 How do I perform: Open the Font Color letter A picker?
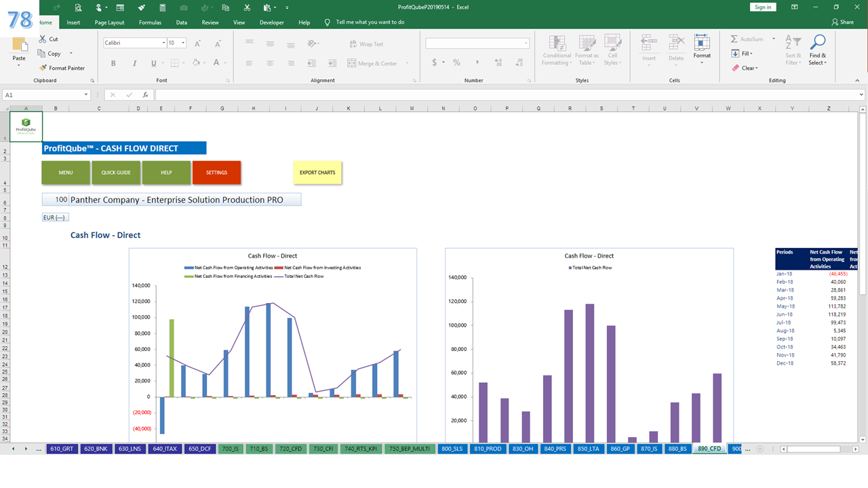pos(216,63)
